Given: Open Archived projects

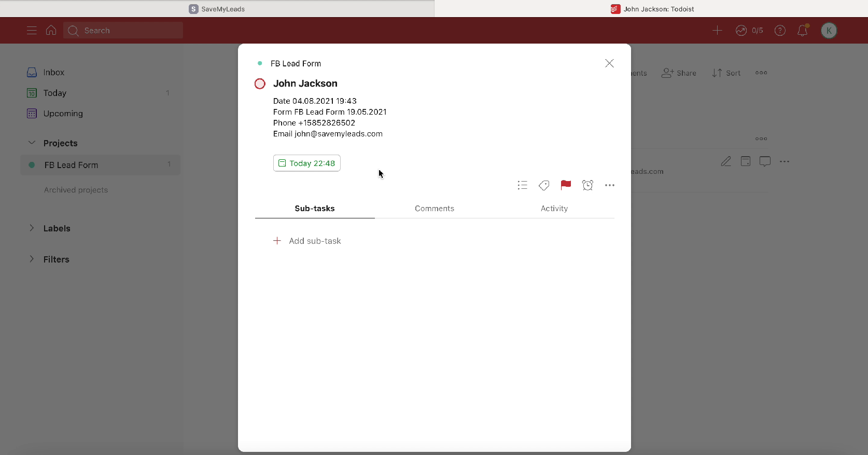Looking at the screenshot, I should coord(76,190).
